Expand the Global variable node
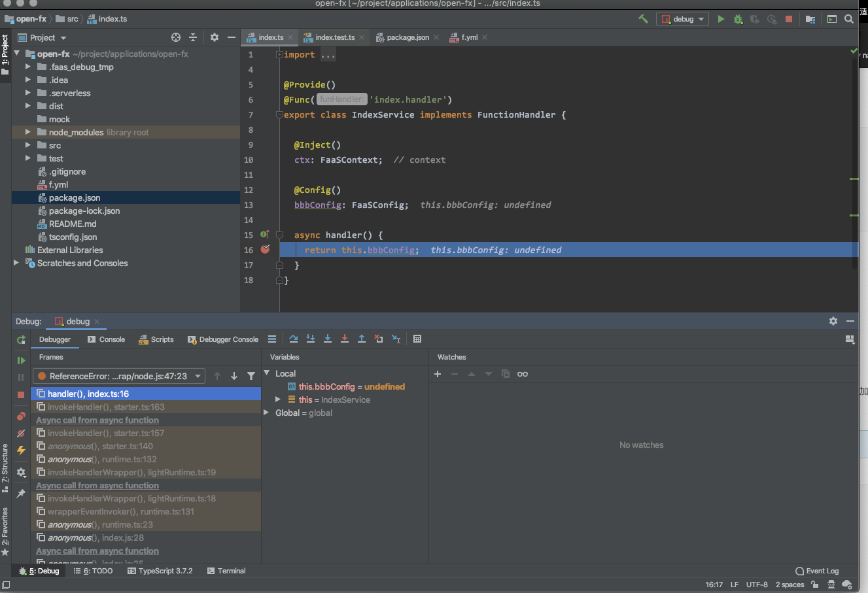The height and width of the screenshot is (593, 868). click(266, 413)
